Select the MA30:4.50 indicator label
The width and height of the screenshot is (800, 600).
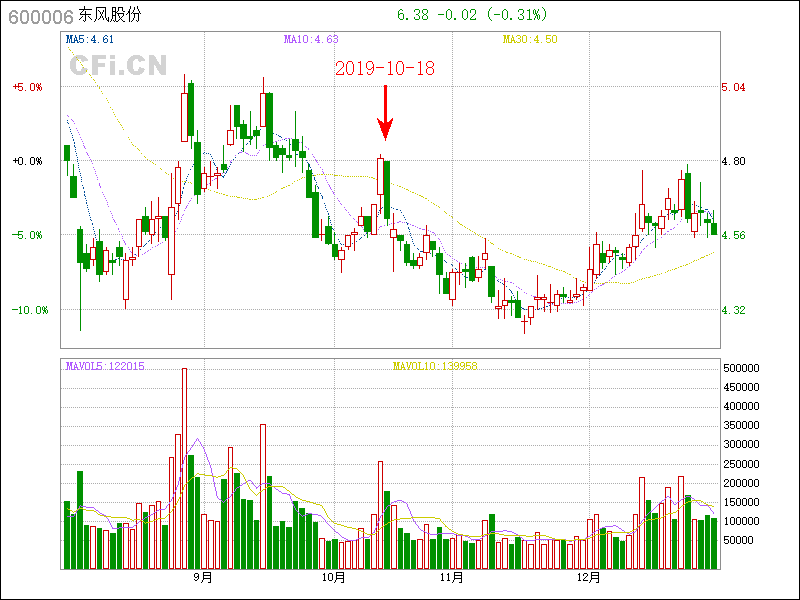[530, 39]
